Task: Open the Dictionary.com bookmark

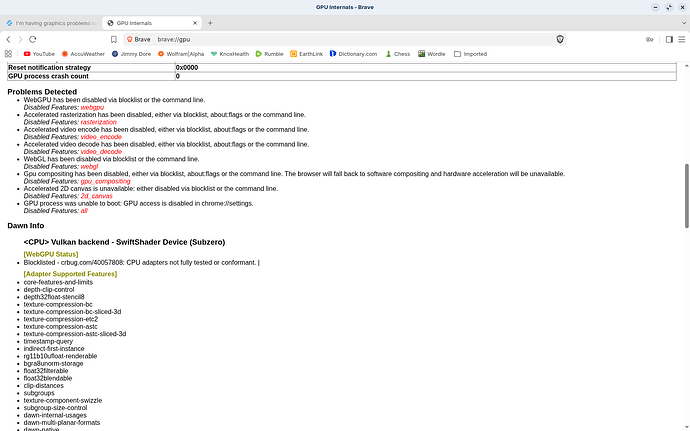Action: (x=353, y=54)
